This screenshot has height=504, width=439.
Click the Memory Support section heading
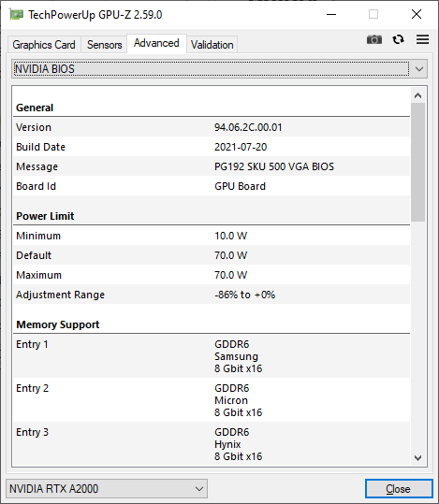[58, 324]
